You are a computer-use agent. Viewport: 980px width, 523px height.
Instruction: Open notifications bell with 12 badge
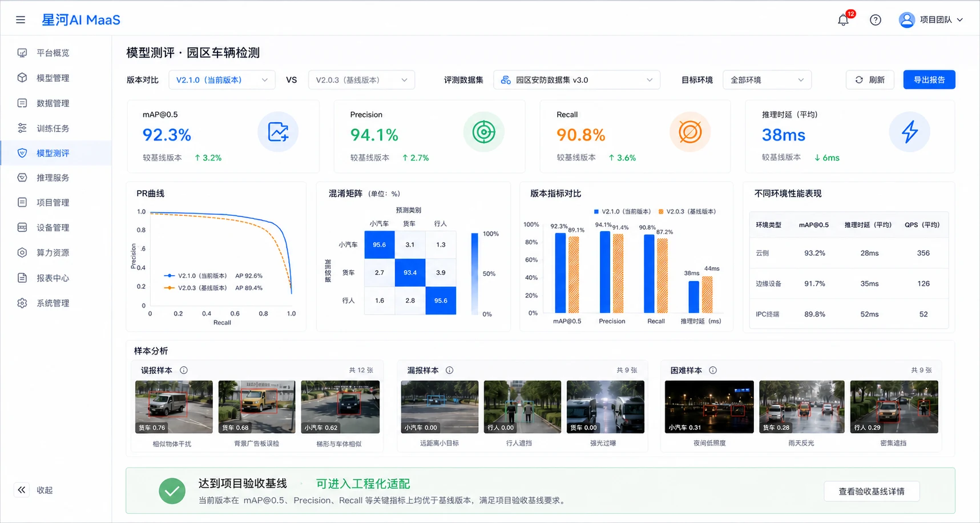tap(844, 19)
